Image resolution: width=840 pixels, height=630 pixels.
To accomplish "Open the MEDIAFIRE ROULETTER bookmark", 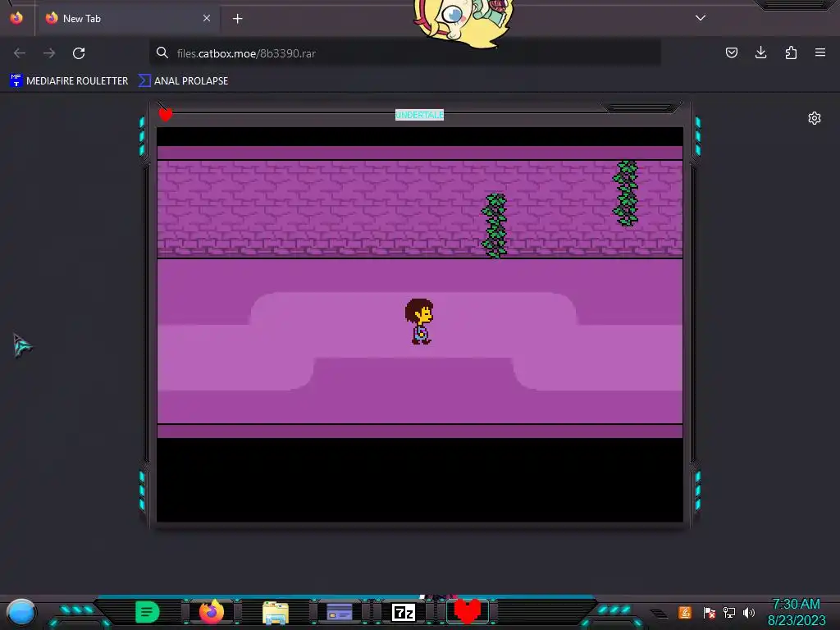I will click(69, 81).
